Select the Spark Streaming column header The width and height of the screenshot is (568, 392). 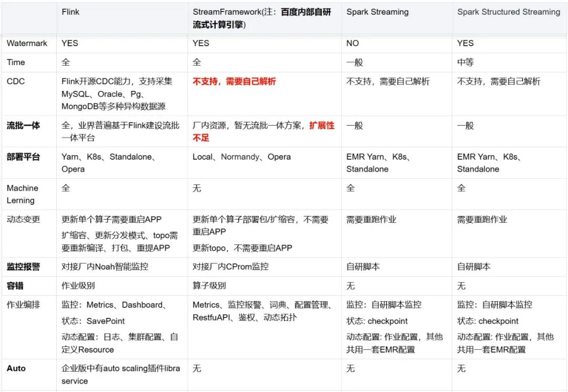click(377, 12)
